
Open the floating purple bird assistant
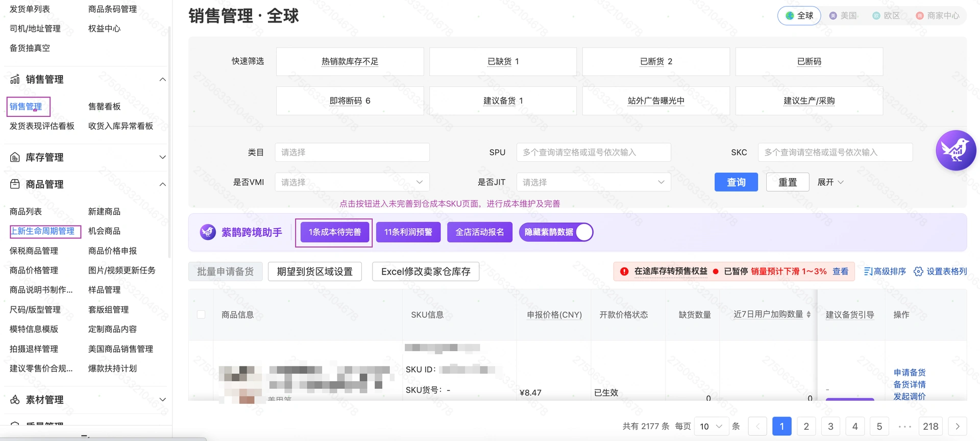click(x=955, y=150)
